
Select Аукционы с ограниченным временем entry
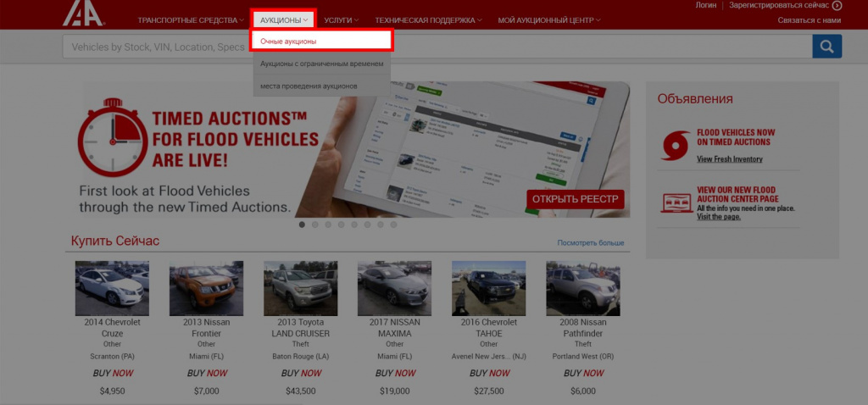[x=321, y=64]
